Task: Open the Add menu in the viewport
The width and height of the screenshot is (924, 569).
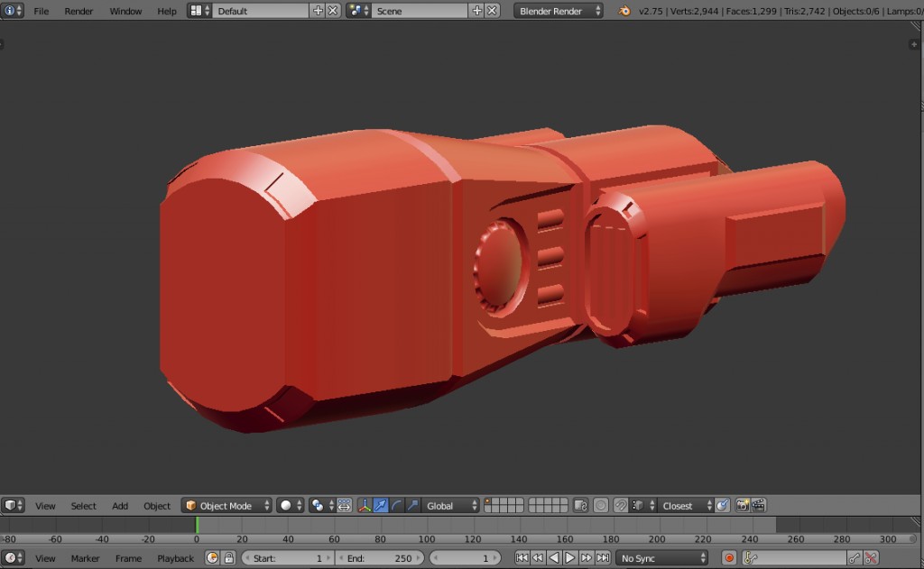Action: pyautogui.click(x=119, y=505)
